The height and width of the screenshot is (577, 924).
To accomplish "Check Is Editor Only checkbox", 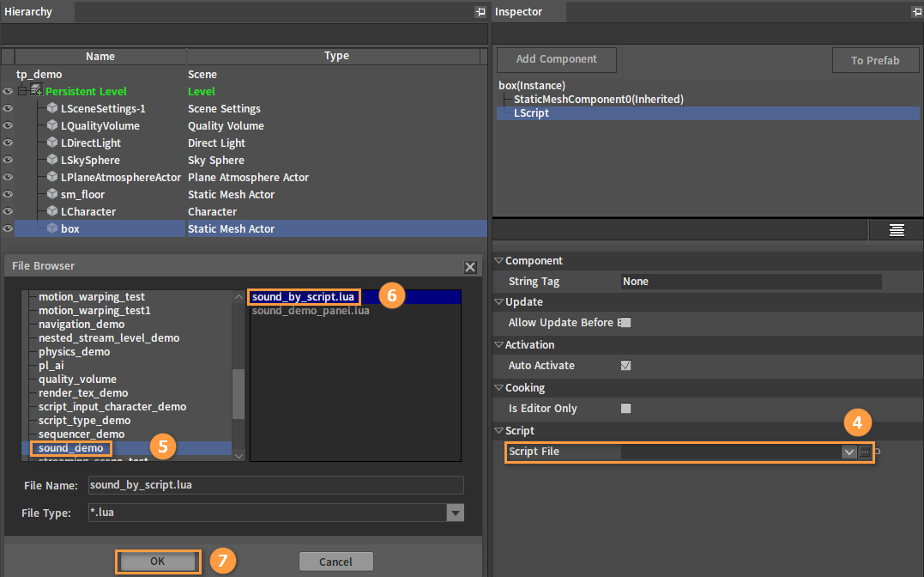I will point(625,408).
